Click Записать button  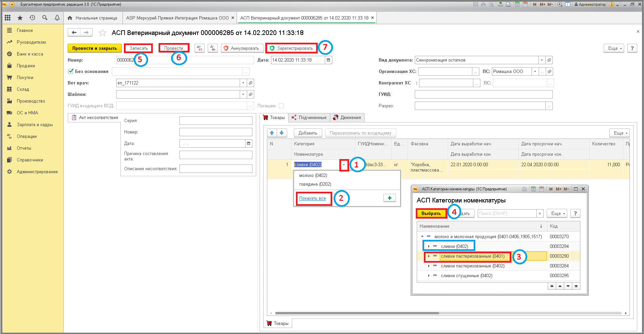(x=139, y=48)
